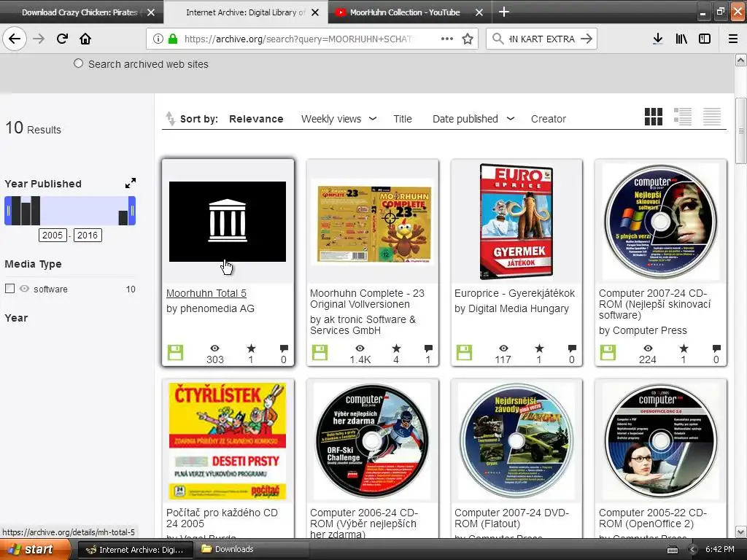Open the browser home page
The height and width of the screenshot is (560, 747).
pos(85,39)
